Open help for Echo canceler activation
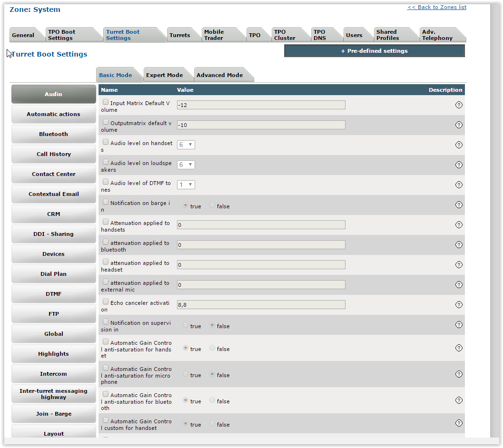This screenshot has width=503, height=448. tap(459, 304)
